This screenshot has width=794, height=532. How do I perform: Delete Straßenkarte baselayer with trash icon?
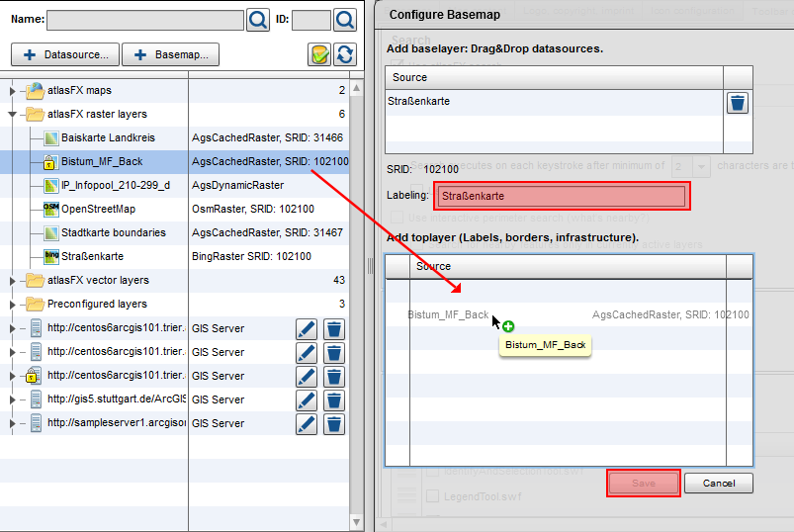click(x=738, y=102)
